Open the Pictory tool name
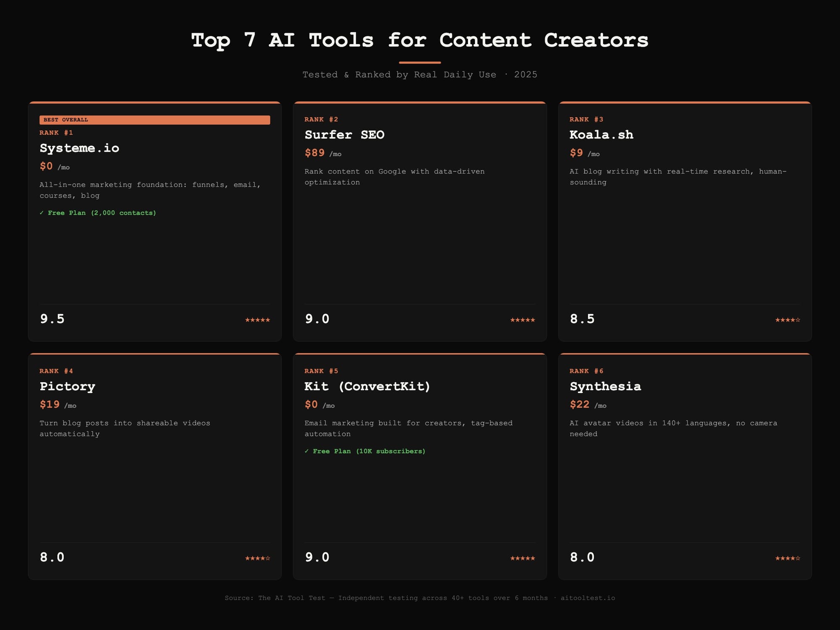Image resolution: width=840 pixels, height=630 pixels. [x=67, y=386]
